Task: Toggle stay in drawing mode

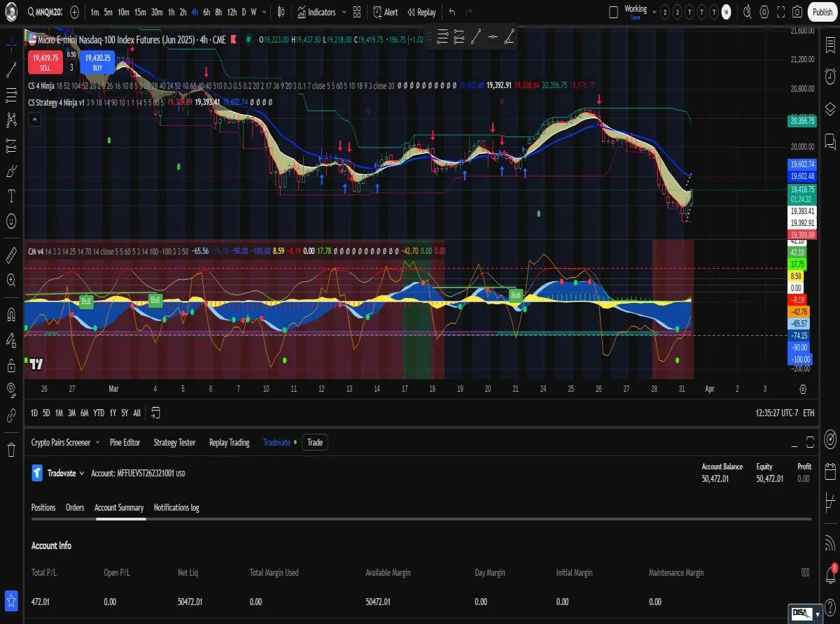Action: coord(11,340)
